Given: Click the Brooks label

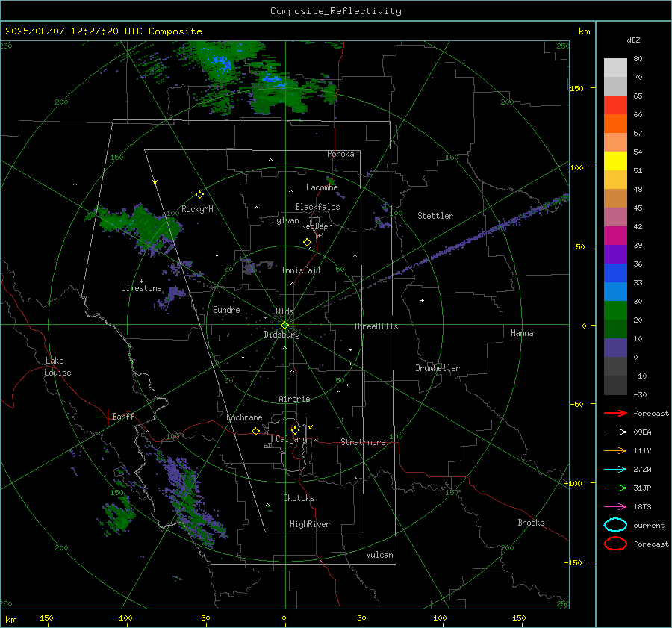Looking at the screenshot, I should tap(531, 523).
